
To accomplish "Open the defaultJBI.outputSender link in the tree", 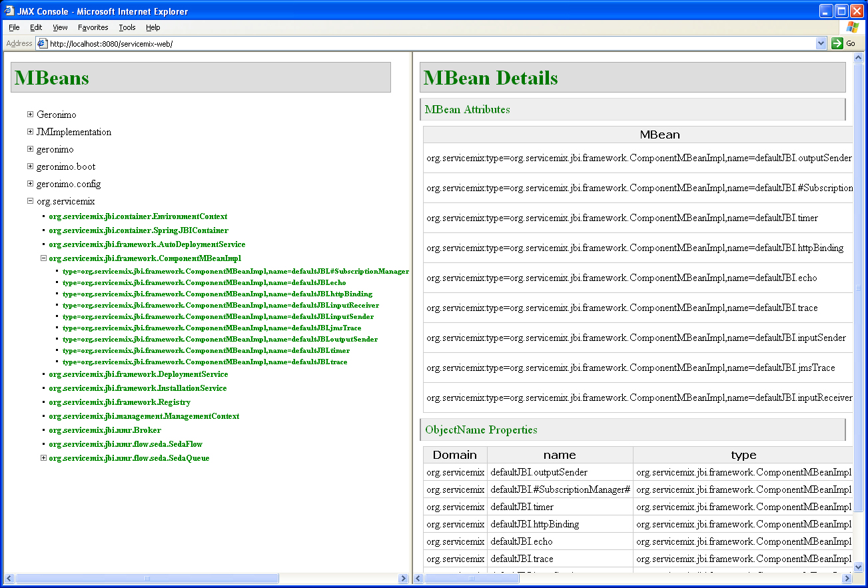I will (220, 340).
